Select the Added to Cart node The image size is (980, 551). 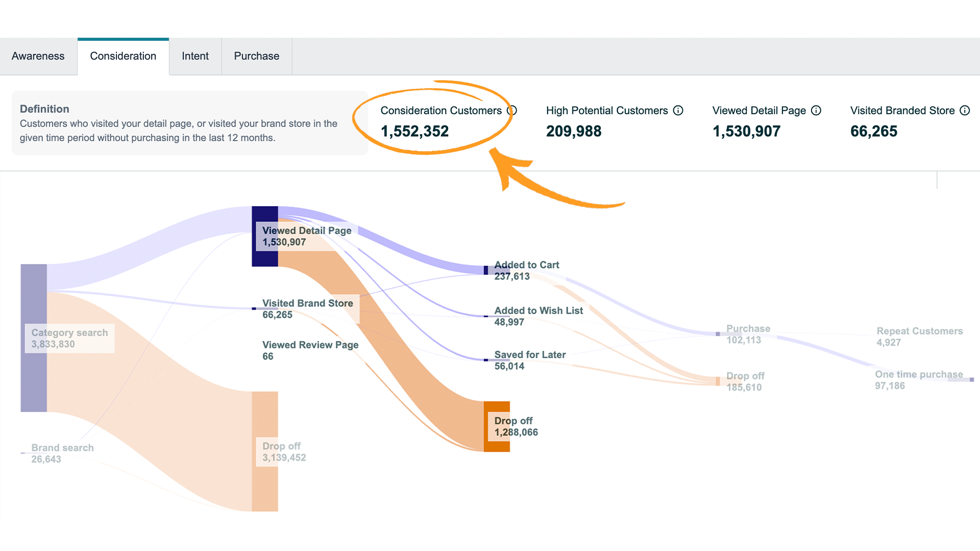[x=485, y=270]
